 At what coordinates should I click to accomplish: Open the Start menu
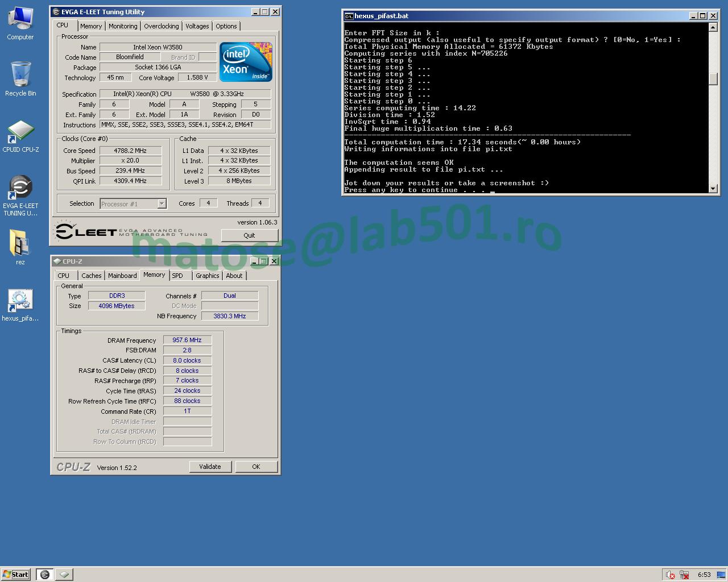16,575
